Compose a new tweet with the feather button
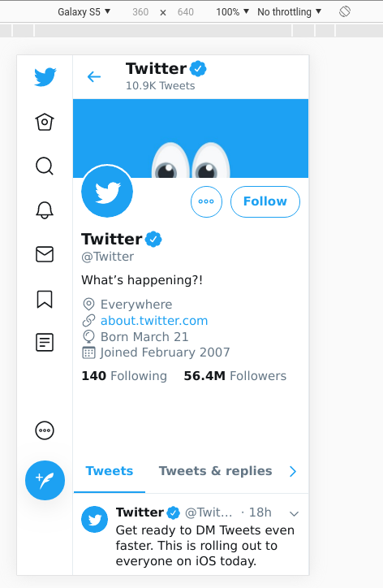Viewport: 383px width, 588px height. click(45, 480)
